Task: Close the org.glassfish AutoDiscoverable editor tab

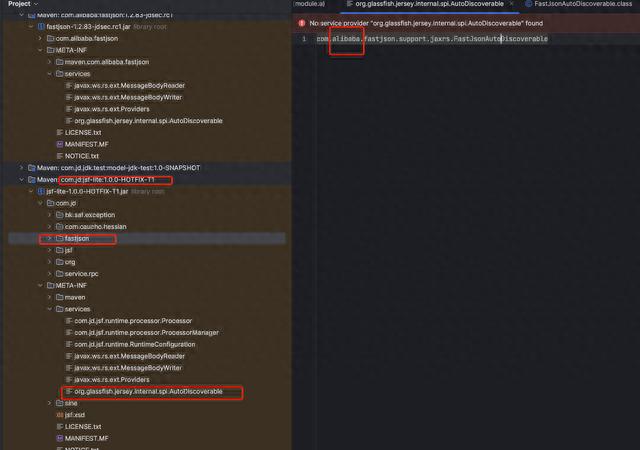Action: click(x=511, y=4)
